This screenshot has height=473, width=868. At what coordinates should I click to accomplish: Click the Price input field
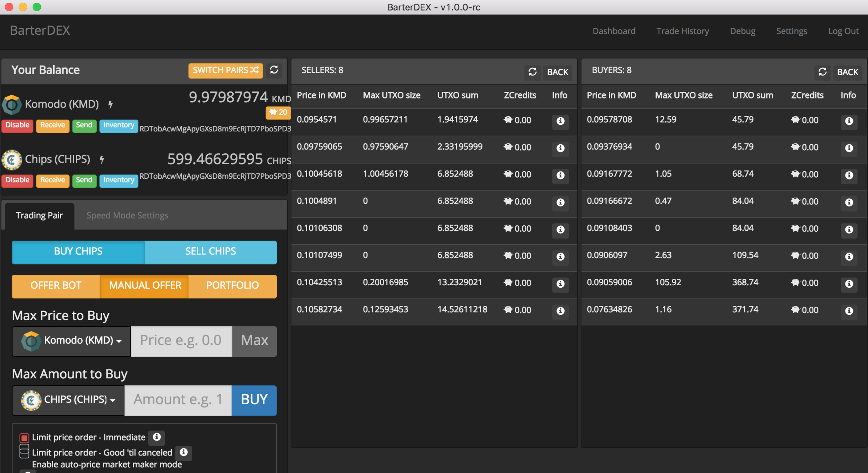click(181, 341)
